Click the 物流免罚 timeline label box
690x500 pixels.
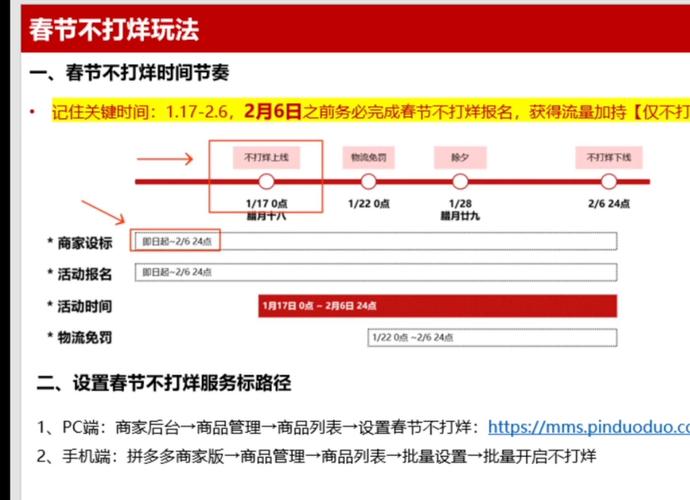click(x=368, y=158)
